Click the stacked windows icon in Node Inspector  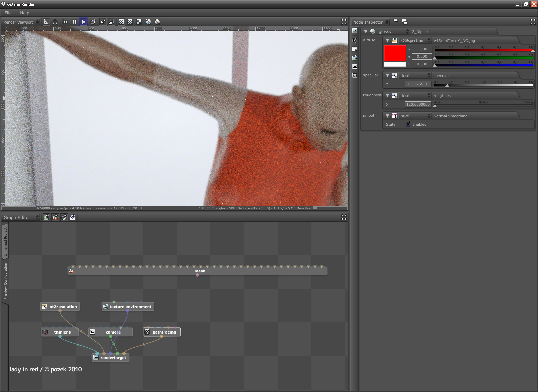[x=405, y=22]
